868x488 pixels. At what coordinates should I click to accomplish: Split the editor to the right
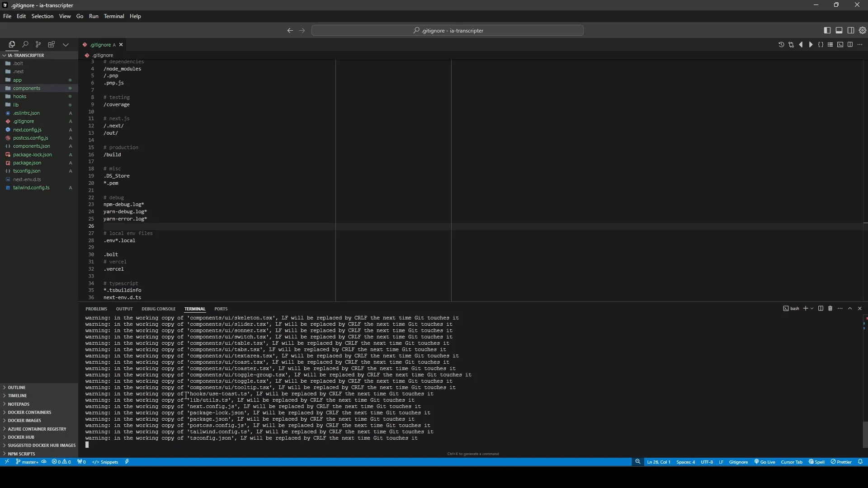(x=850, y=45)
